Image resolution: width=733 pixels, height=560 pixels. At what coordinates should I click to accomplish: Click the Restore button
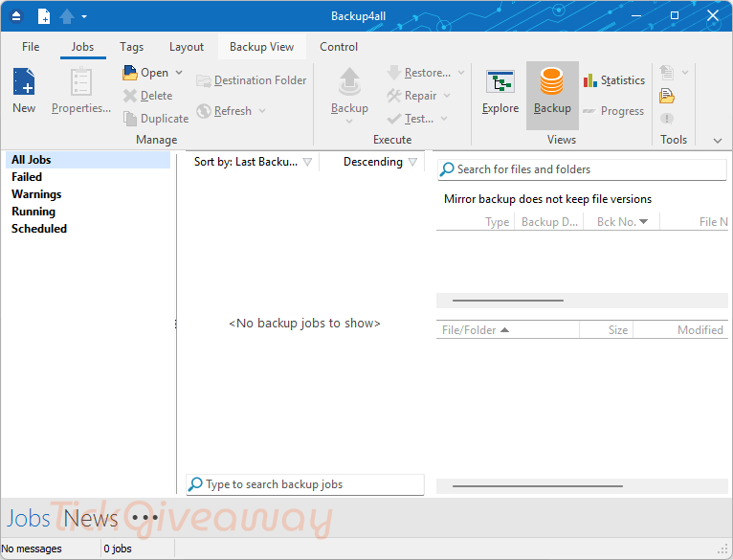click(x=419, y=73)
